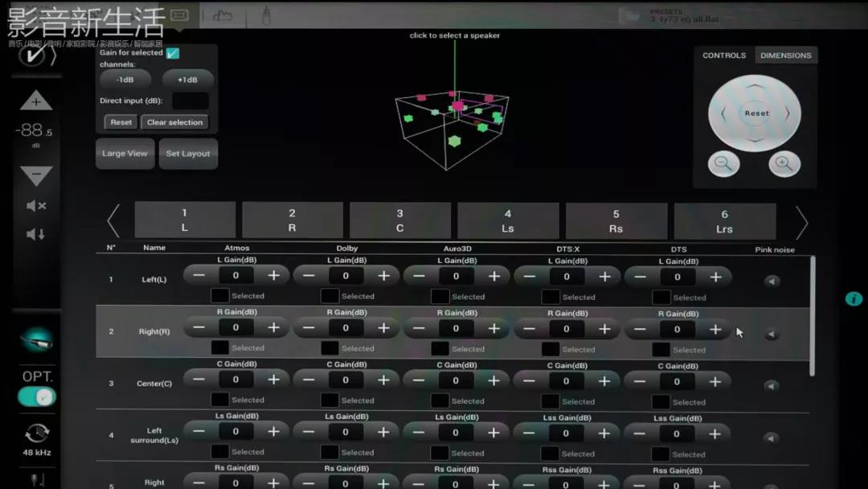Show previous speakers with left chevron
868x489 pixels.
113,221
